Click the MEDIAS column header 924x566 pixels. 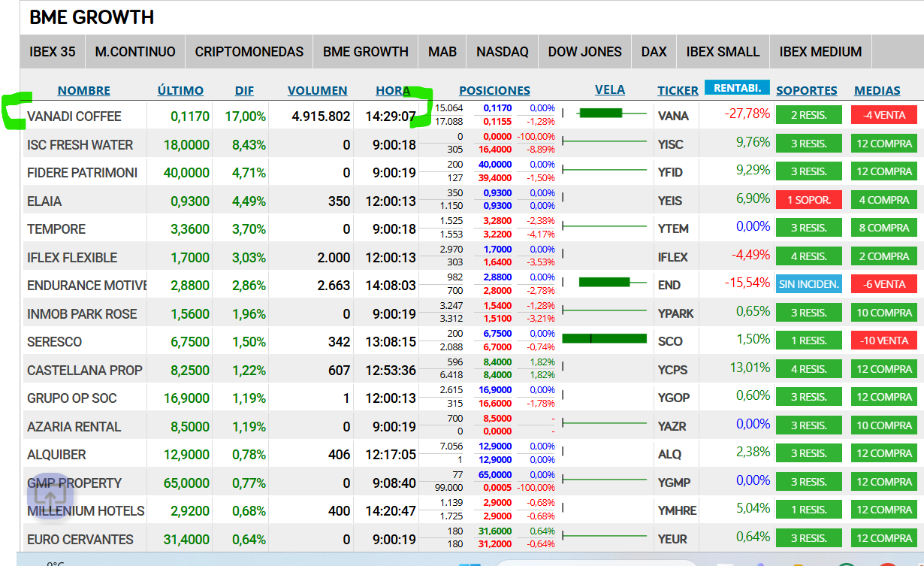pos(877,90)
